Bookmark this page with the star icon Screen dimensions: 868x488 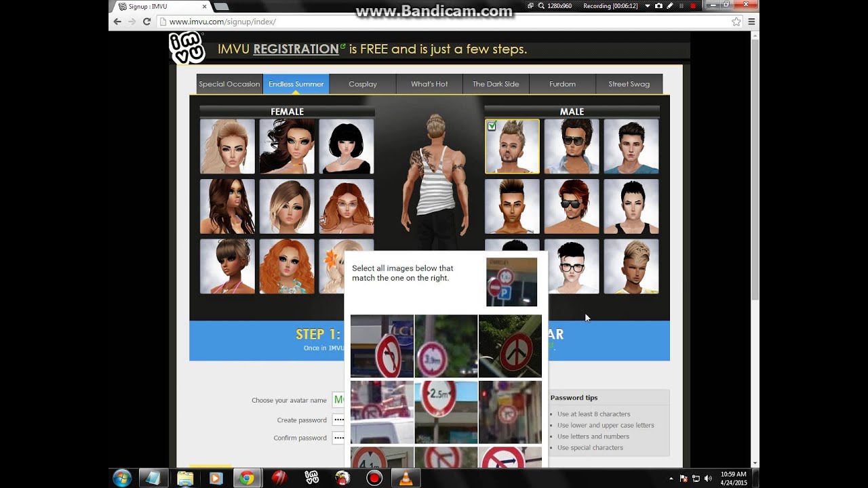tap(736, 22)
